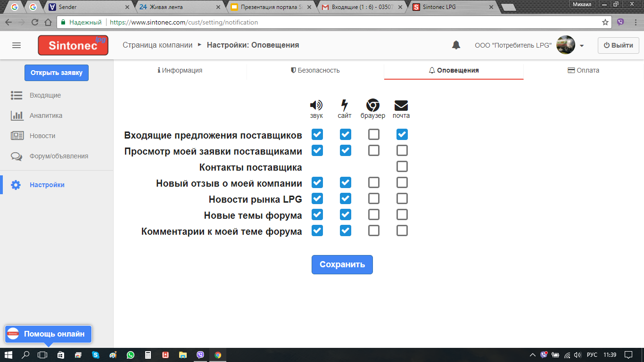Click the mail envelope column icon

pos(401,106)
